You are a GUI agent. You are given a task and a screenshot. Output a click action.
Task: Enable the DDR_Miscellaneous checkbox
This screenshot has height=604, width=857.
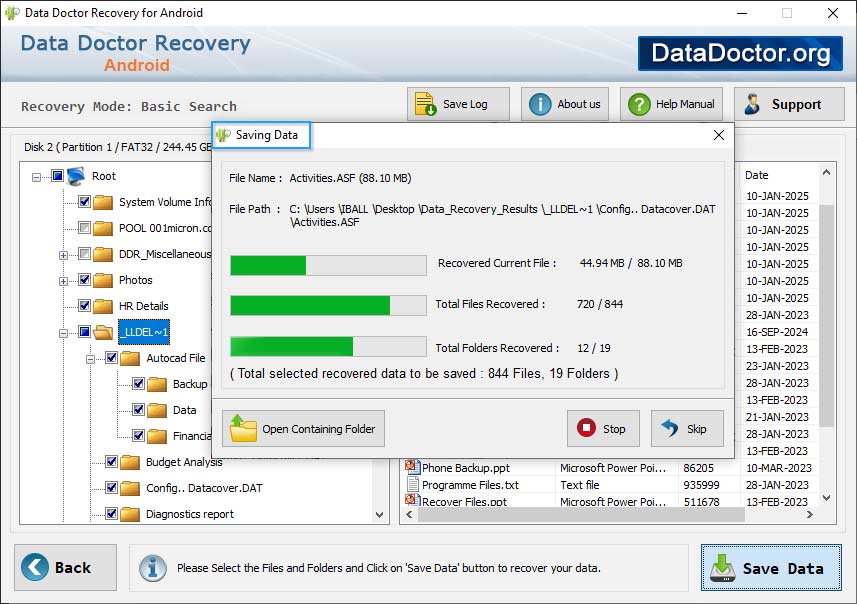point(84,253)
